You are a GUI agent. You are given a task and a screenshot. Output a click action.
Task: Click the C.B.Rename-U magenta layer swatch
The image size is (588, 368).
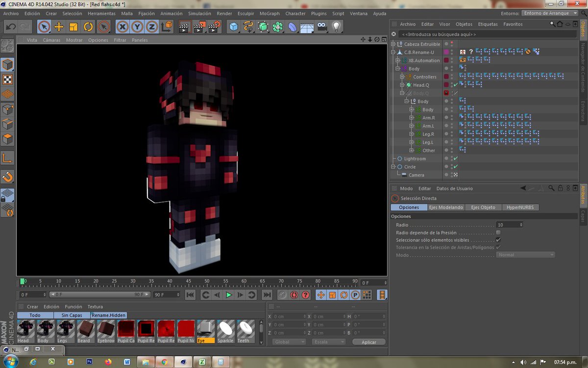446,52
